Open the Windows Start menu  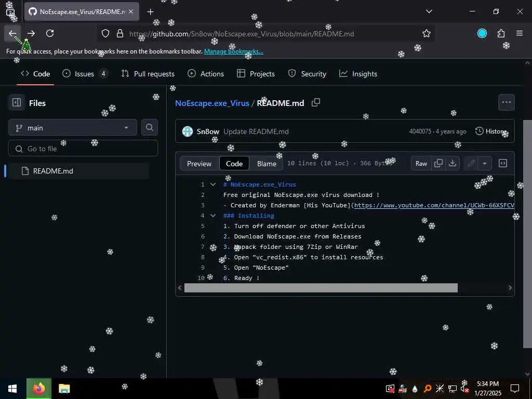[x=12, y=389]
